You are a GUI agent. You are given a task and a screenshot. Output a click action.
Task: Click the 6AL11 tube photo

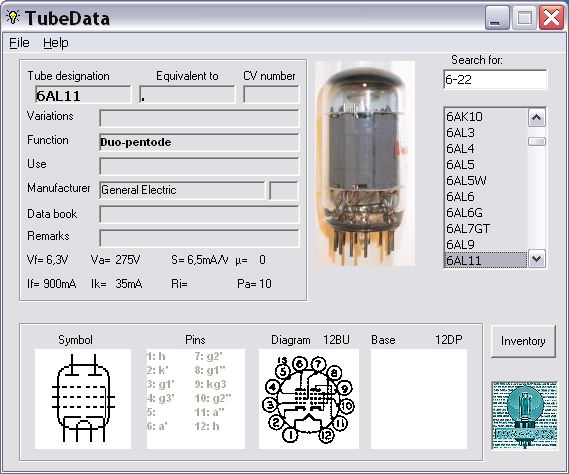(x=365, y=163)
